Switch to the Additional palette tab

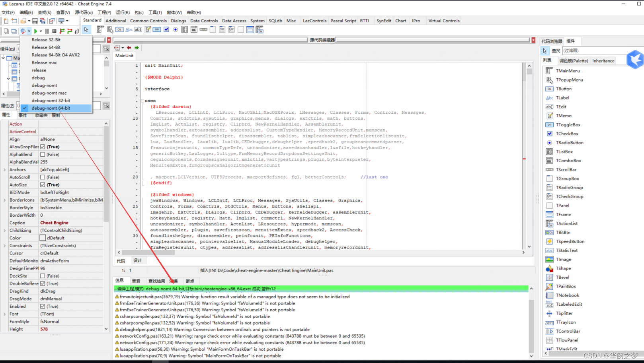[116, 21]
